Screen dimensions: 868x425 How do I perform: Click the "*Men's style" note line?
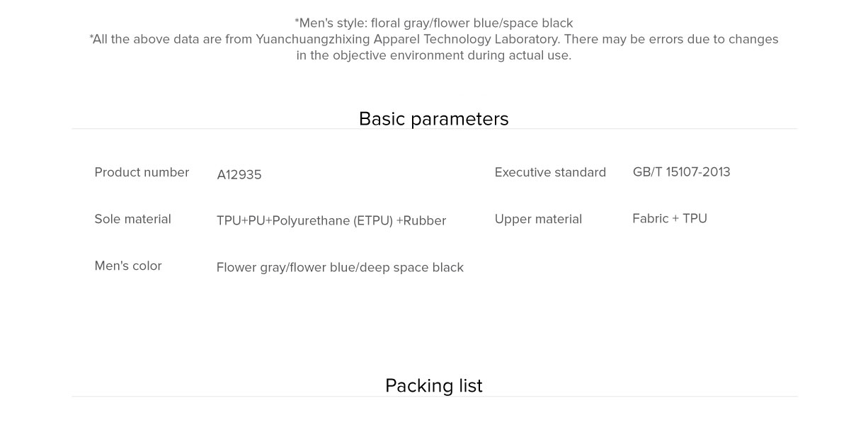pyautogui.click(x=433, y=23)
